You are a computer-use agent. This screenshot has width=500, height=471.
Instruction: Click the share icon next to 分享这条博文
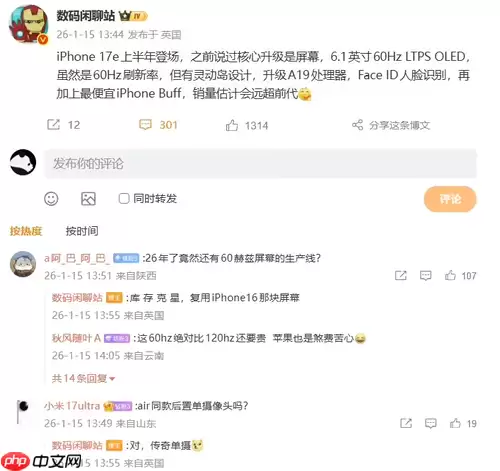click(x=357, y=125)
